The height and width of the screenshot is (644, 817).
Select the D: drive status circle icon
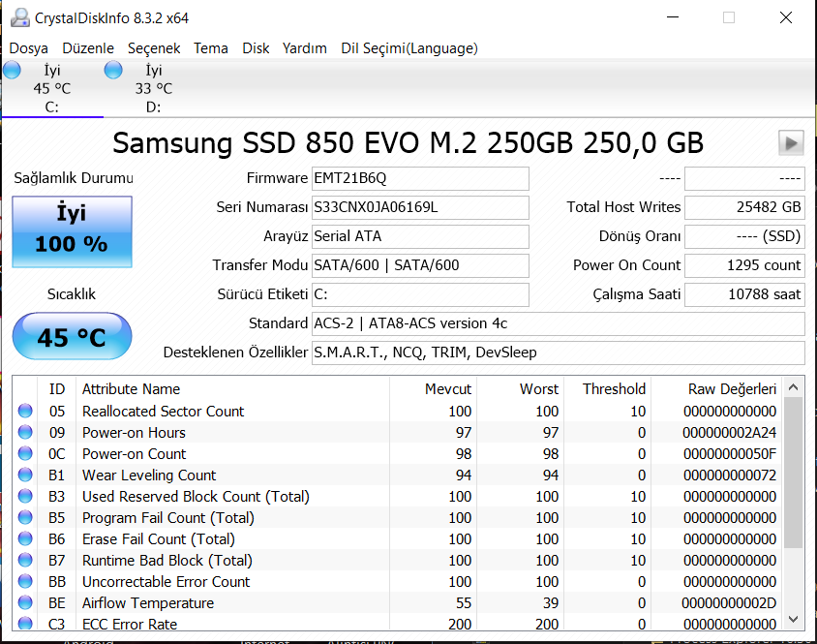coord(113,70)
